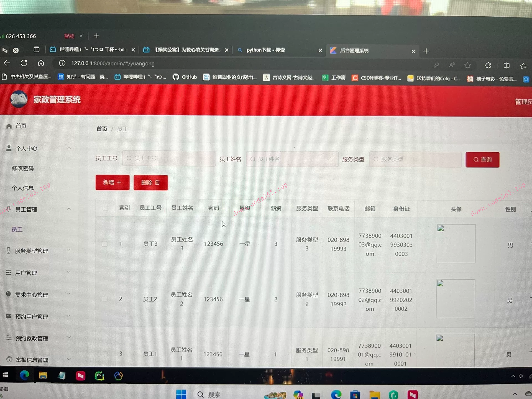Collapse the 个人中心 section
This screenshot has height=399, width=532.
(69, 148)
